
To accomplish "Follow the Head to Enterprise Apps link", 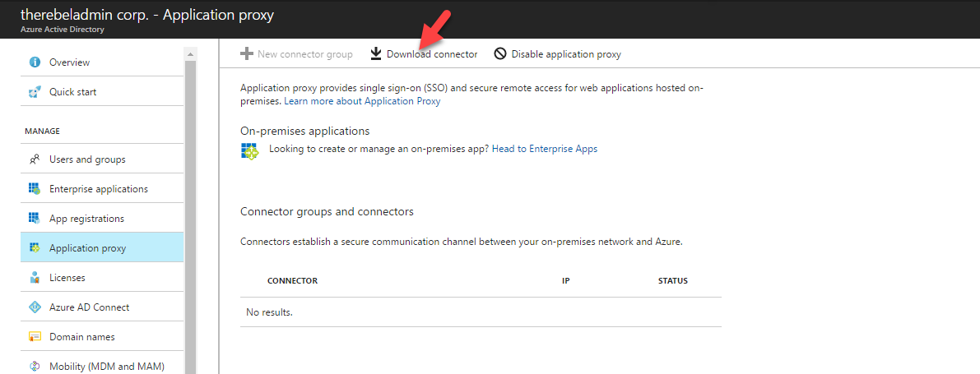I will tap(545, 149).
